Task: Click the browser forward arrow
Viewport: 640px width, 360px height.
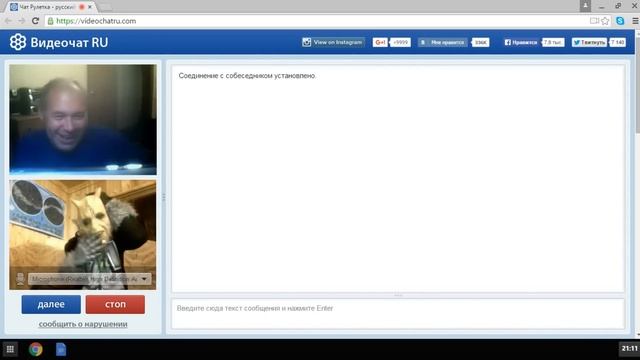Action: pos(22,21)
